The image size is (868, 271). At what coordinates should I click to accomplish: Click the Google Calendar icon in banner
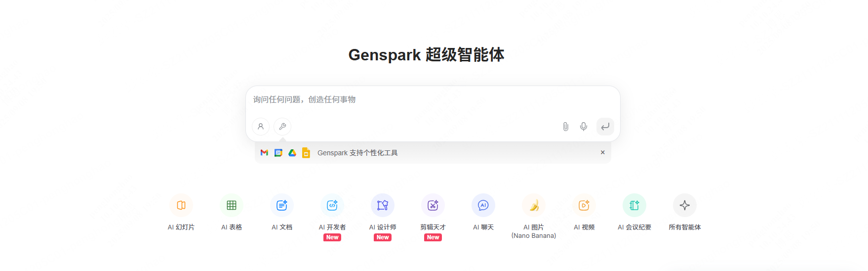(x=278, y=153)
